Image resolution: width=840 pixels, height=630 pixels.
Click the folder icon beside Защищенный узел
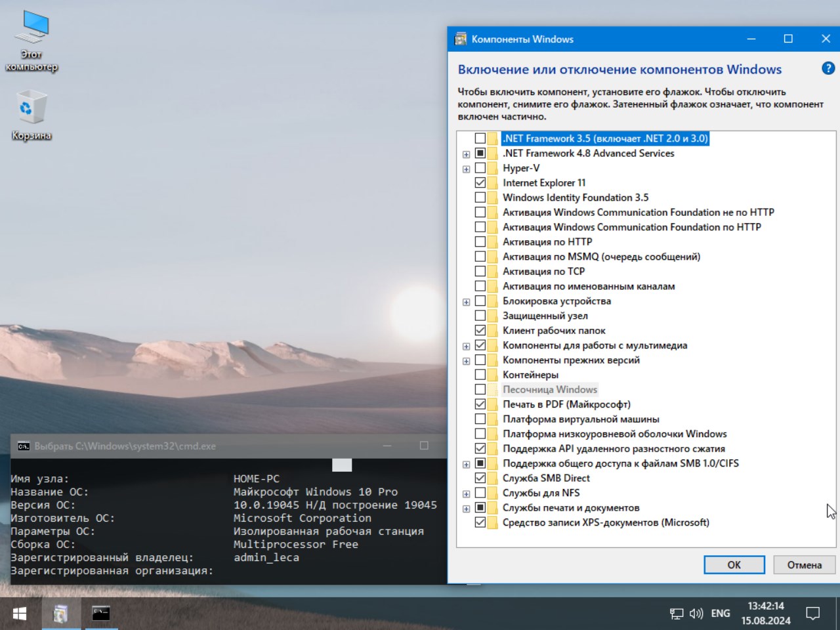(493, 316)
